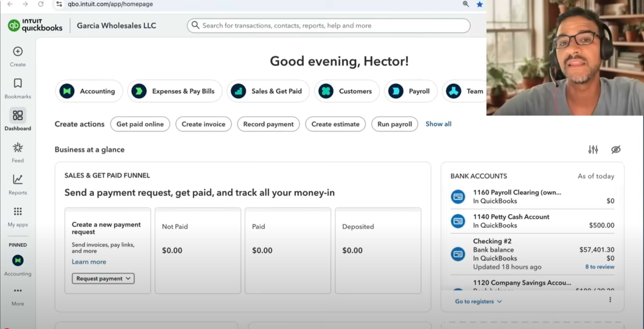Click the presenter webcam video overlay
Viewport: 644px width, 329px height.
coord(565,58)
